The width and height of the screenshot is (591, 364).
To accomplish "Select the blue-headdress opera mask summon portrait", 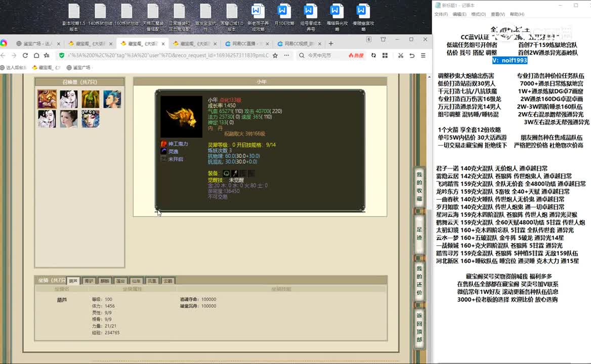I will (91, 119).
